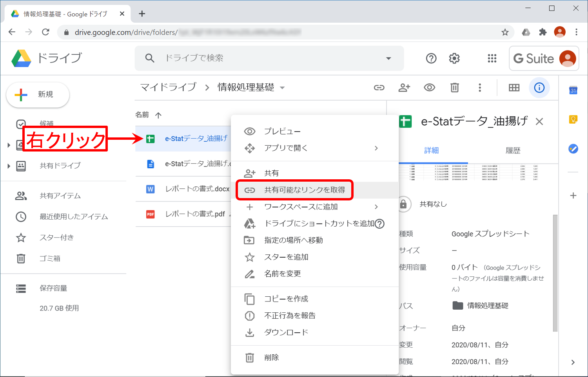Click the Google Drive logo

pyautogui.click(x=21, y=58)
